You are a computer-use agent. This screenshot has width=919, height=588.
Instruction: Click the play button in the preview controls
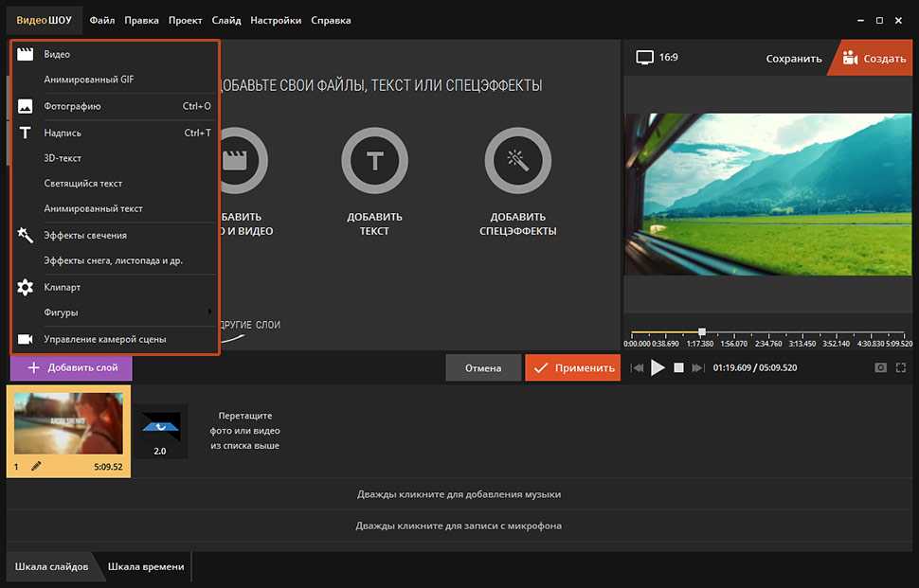point(658,367)
